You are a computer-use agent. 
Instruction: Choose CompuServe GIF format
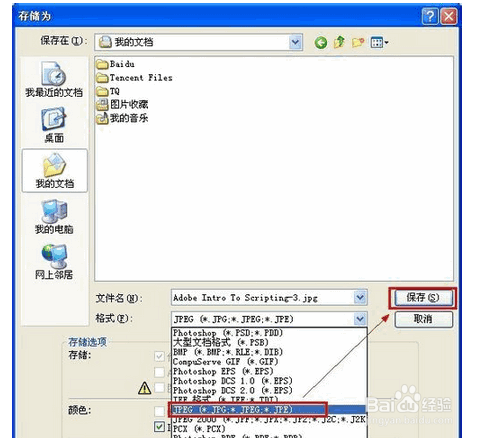(269, 361)
